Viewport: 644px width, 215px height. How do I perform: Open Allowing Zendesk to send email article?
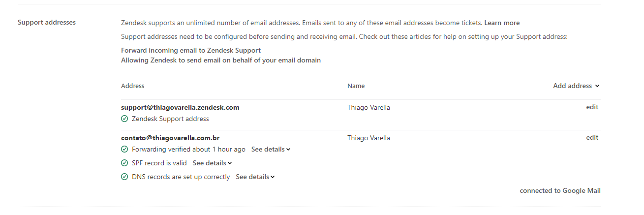point(221,61)
